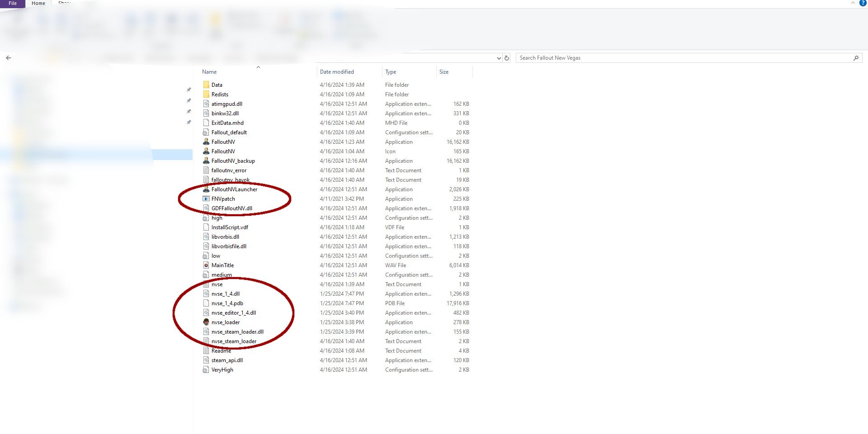Click the Back navigation arrow
The height and width of the screenshot is (434, 868).
tap(9, 58)
